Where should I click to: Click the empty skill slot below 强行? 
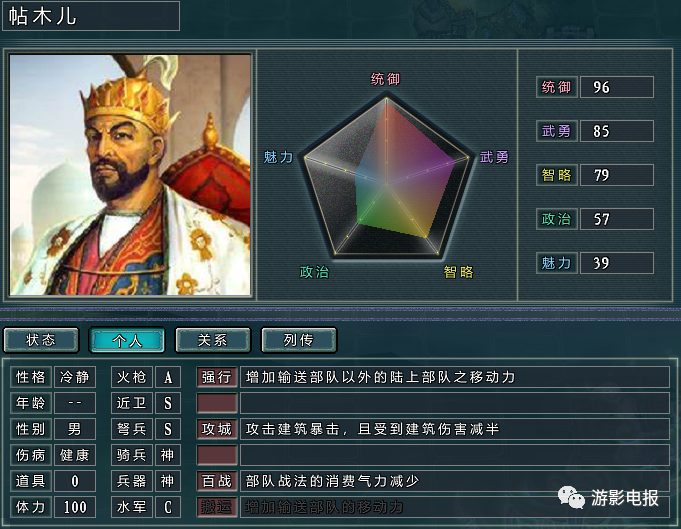[x=217, y=403]
